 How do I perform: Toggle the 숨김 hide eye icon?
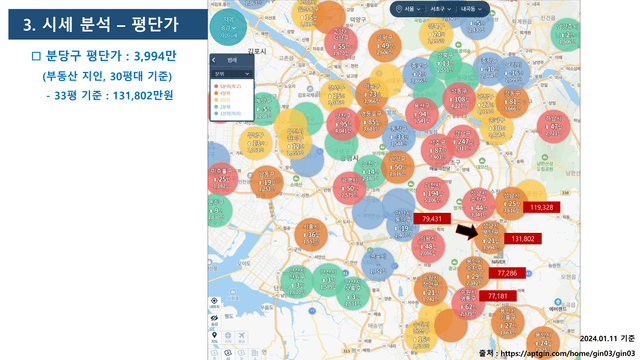[214, 320]
